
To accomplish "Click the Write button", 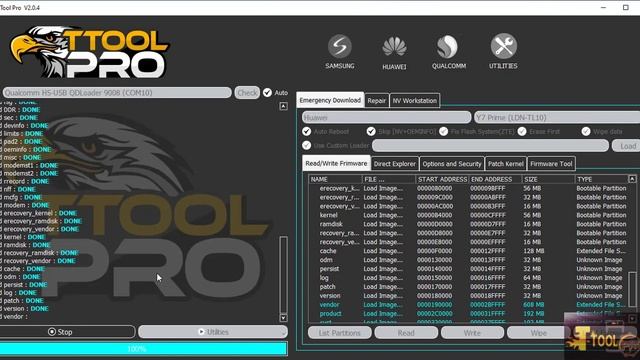I will (472, 333).
